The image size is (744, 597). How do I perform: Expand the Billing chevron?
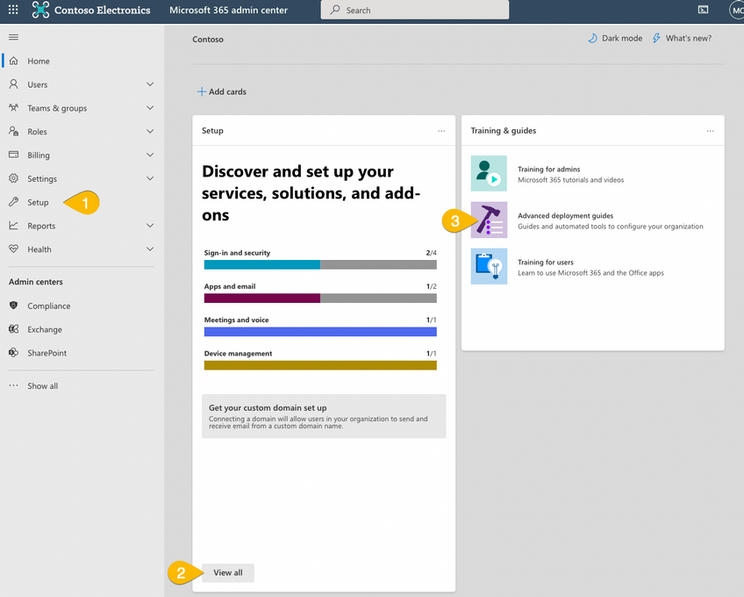pos(150,155)
